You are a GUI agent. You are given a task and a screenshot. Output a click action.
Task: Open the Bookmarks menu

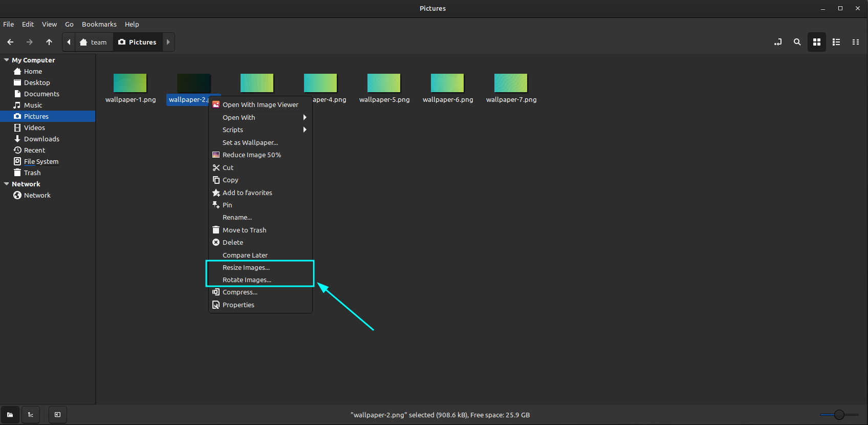tap(99, 24)
